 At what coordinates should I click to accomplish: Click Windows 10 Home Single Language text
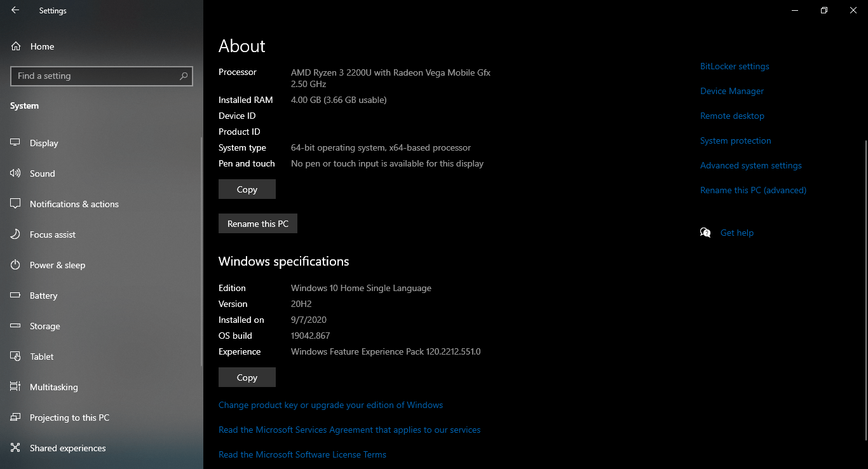tap(361, 288)
